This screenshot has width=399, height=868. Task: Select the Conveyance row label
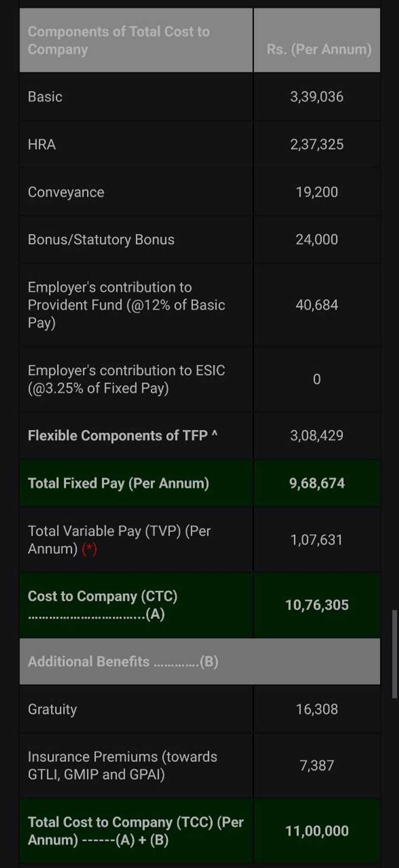click(66, 192)
